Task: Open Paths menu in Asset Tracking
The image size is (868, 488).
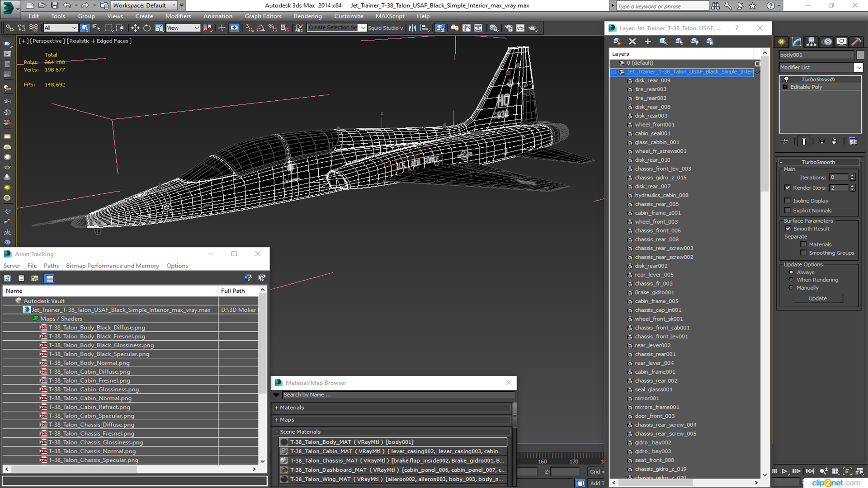Action: (51, 266)
